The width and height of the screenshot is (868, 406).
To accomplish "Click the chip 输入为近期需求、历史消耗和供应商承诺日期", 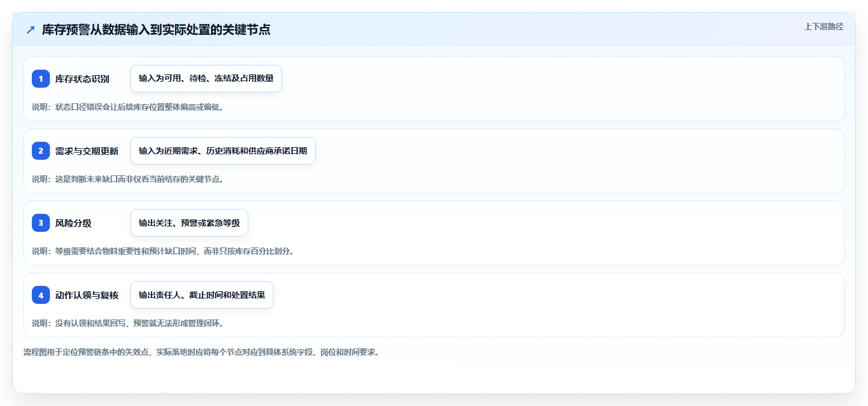I will 223,151.
